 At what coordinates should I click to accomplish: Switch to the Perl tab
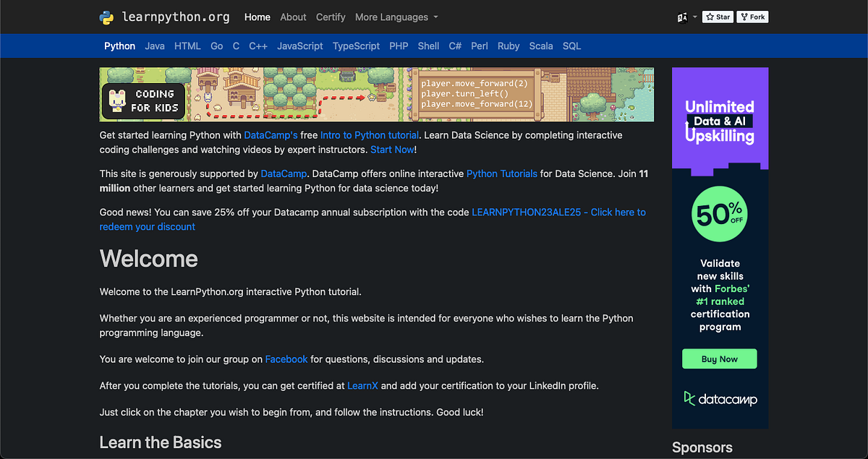480,46
